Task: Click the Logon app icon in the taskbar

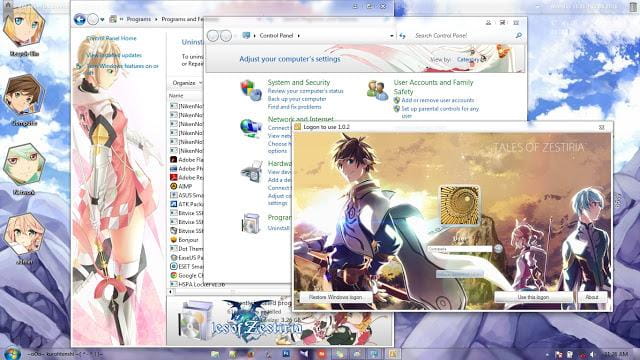Action: pos(392,353)
